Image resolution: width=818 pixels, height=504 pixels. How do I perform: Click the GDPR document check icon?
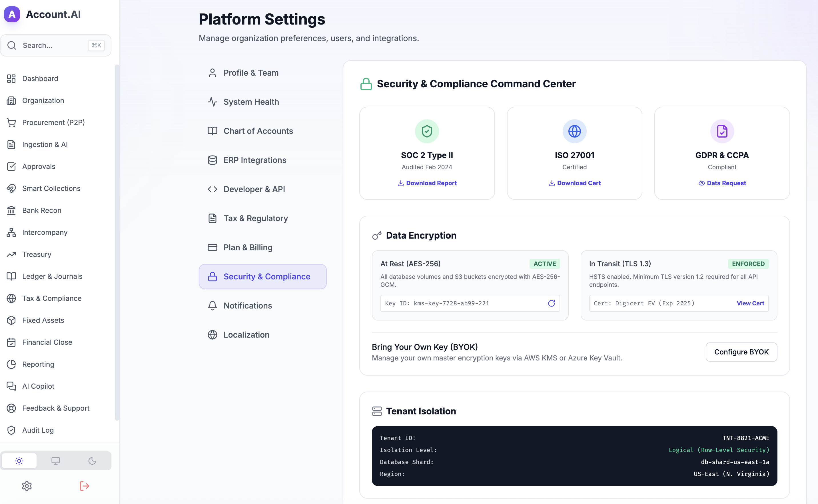click(x=722, y=131)
